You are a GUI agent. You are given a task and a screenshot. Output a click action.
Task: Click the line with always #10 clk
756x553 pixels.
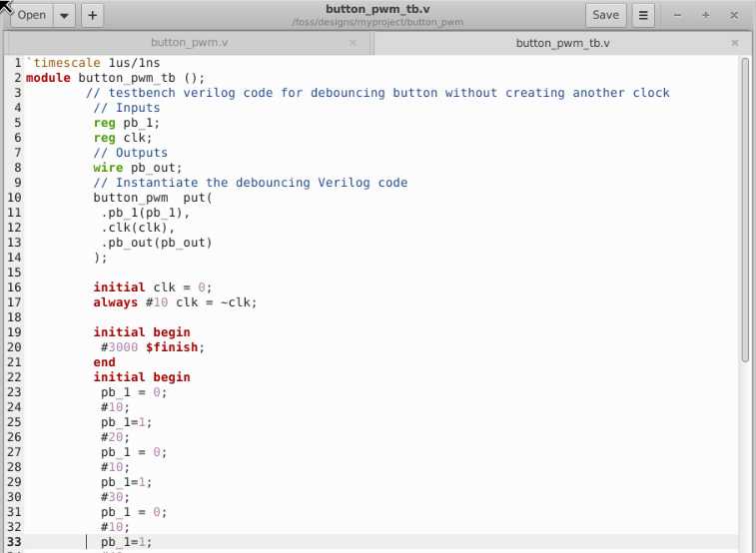click(x=175, y=302)
